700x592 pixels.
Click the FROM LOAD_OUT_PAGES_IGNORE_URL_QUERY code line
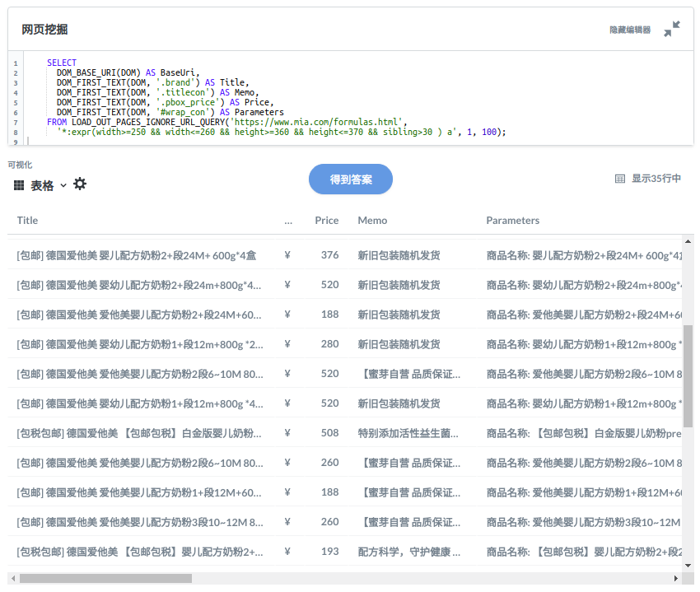[x=226, y=122]
